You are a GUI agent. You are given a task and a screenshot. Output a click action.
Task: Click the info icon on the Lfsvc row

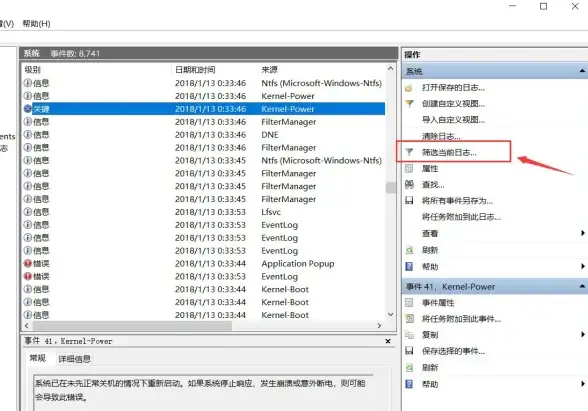click(x=27, y=212)
